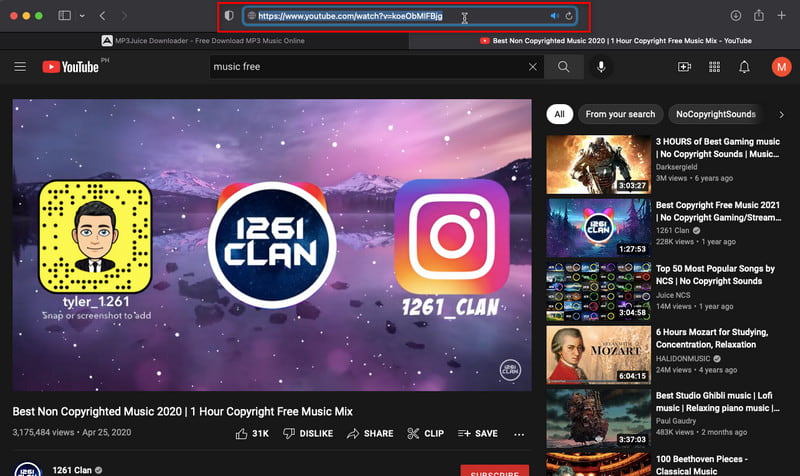Open the Clip scissors button
Screen dimensions: 800x476
(x=426, y=434)
